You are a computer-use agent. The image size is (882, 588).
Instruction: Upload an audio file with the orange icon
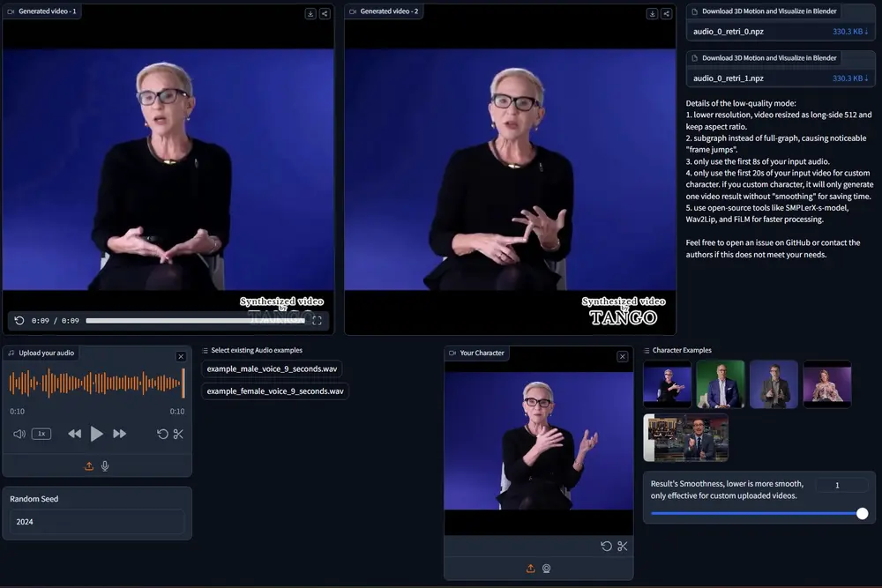click(89, 466)
